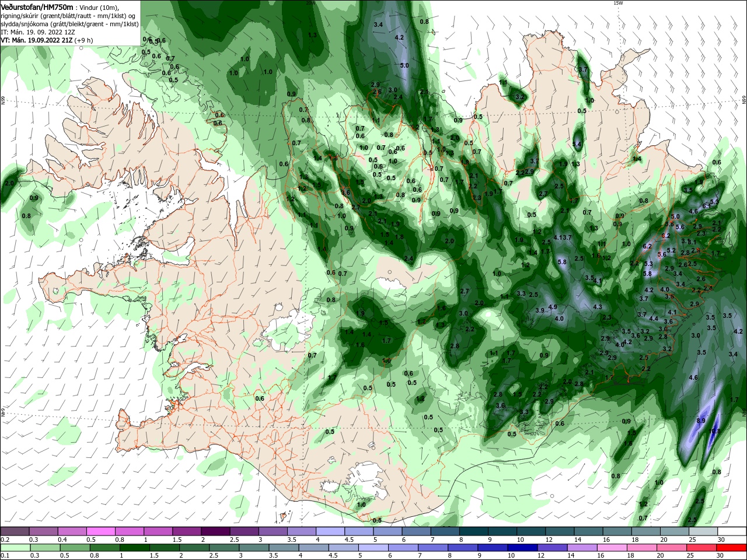Select the upper legend swatch between 0.8 and 1
Screen dimensions: 747x560
130,531
